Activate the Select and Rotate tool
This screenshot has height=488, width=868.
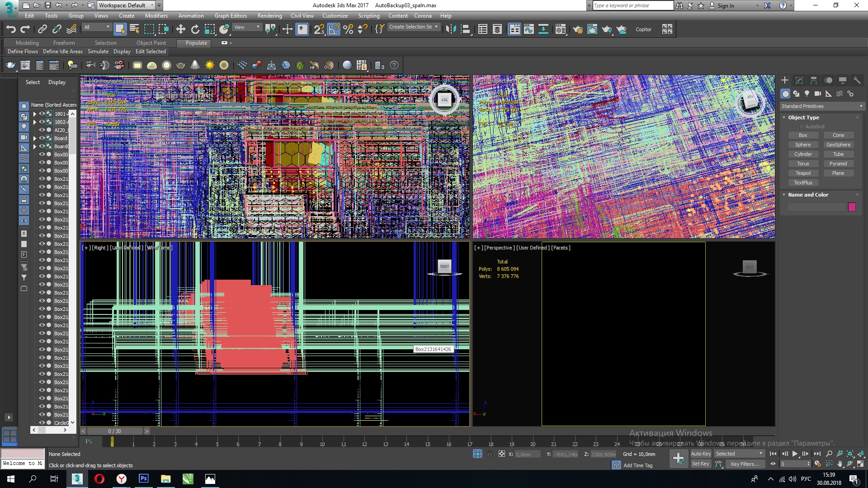(195, 29)
